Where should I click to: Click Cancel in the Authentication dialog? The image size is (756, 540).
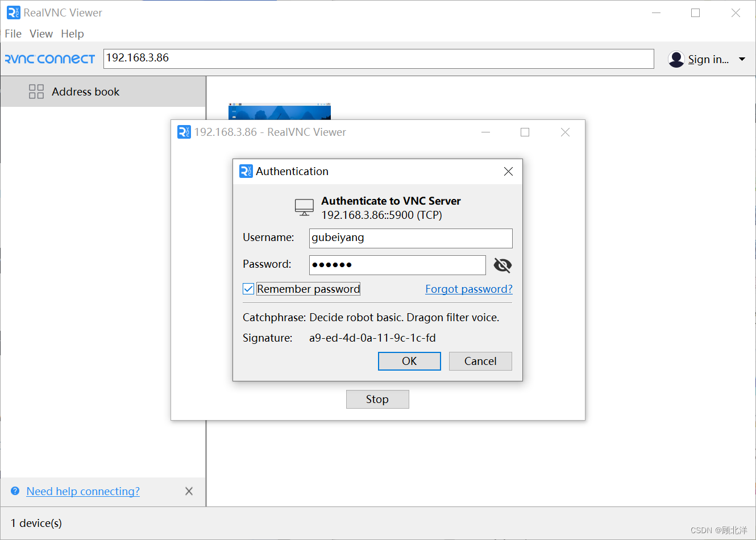[480, 361]
